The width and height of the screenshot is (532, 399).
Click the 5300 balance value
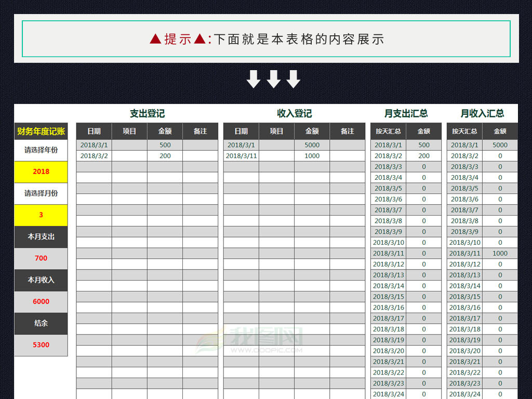(x=41, y=345)
